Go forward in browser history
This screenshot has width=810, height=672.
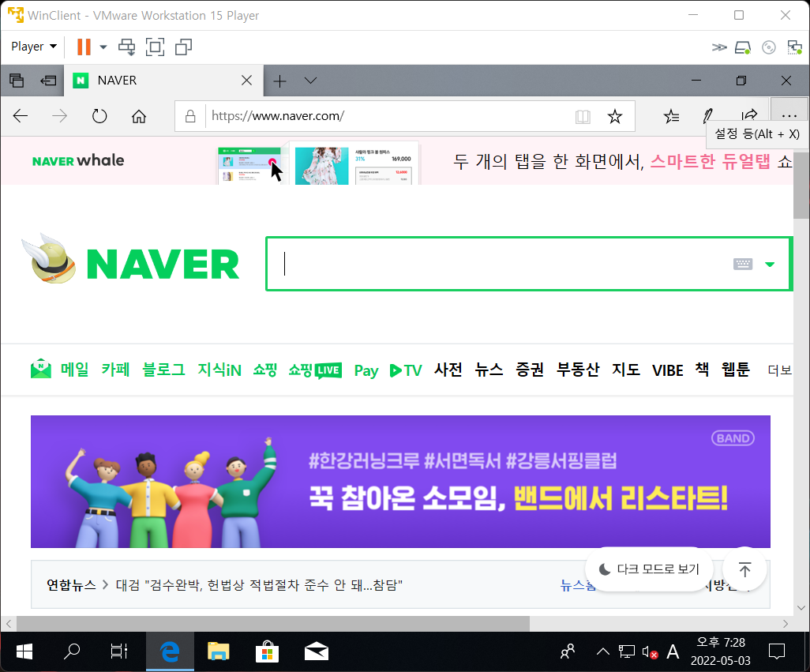60,116
